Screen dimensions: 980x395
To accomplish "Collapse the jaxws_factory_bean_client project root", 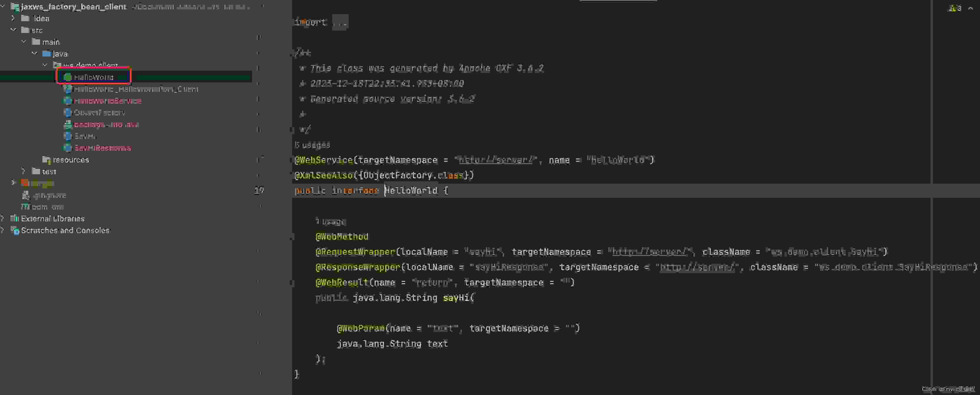I will [3, 6].
